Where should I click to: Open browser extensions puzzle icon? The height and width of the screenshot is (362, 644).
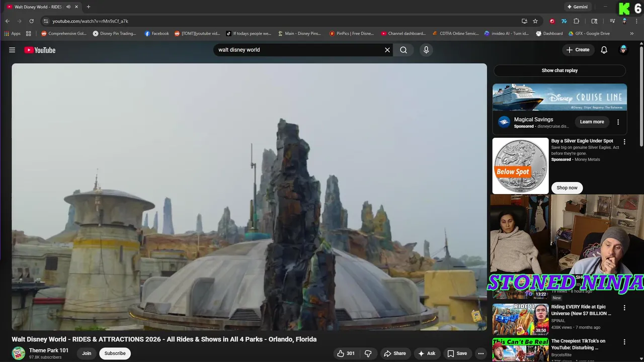point(577,21)
